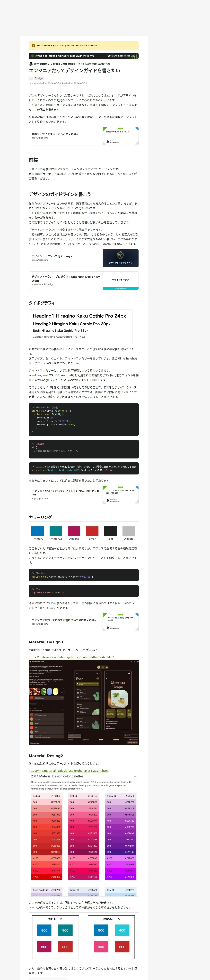Screen dimensions: 210x980
Task: Open the m2.material.io color system URL
Action: [x=69, y=770]
